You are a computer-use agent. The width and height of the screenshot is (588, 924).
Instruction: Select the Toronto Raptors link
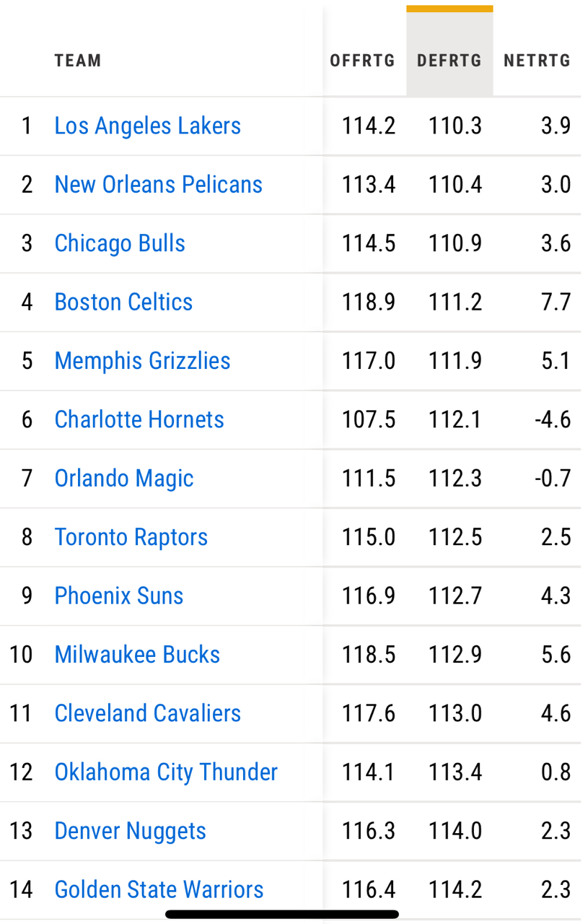[x=131, y=537]
